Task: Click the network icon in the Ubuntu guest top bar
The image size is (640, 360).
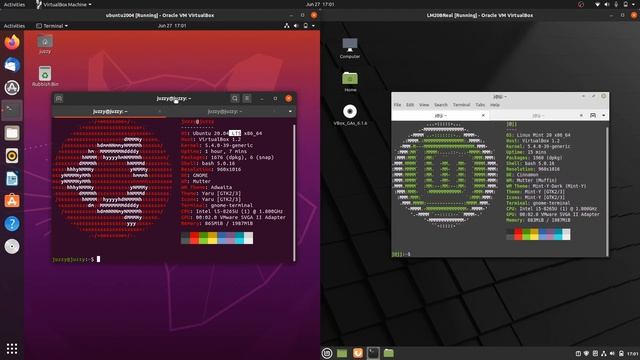Action: click(287, 26)
